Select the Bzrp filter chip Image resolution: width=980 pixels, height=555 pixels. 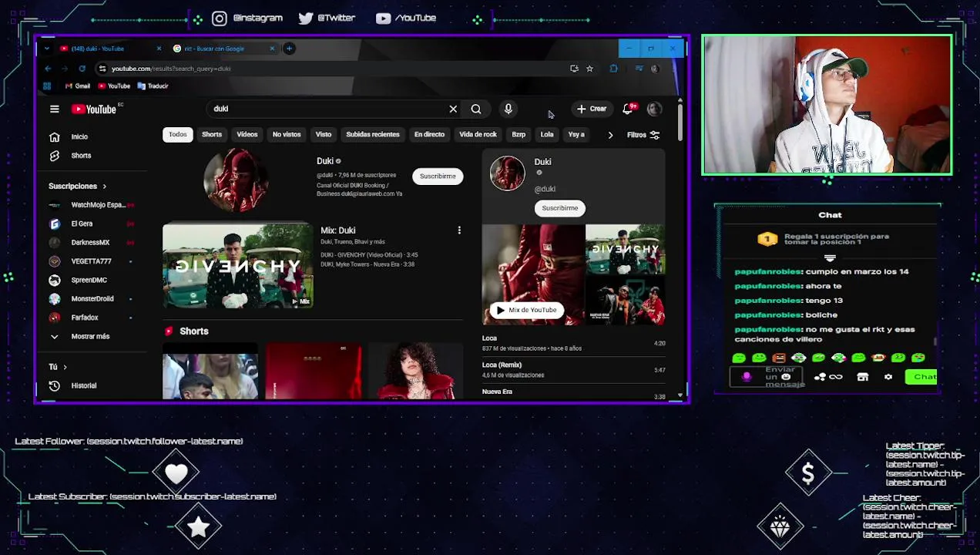coord(519,135)
